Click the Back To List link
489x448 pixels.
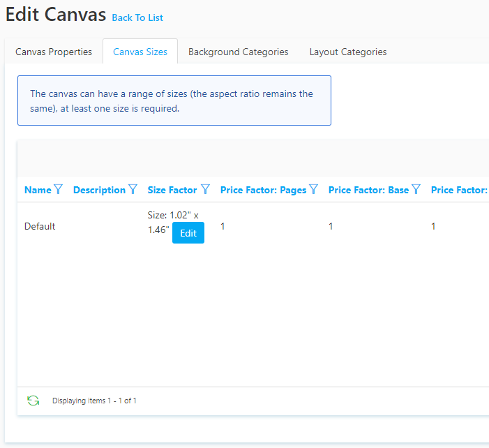137,17
